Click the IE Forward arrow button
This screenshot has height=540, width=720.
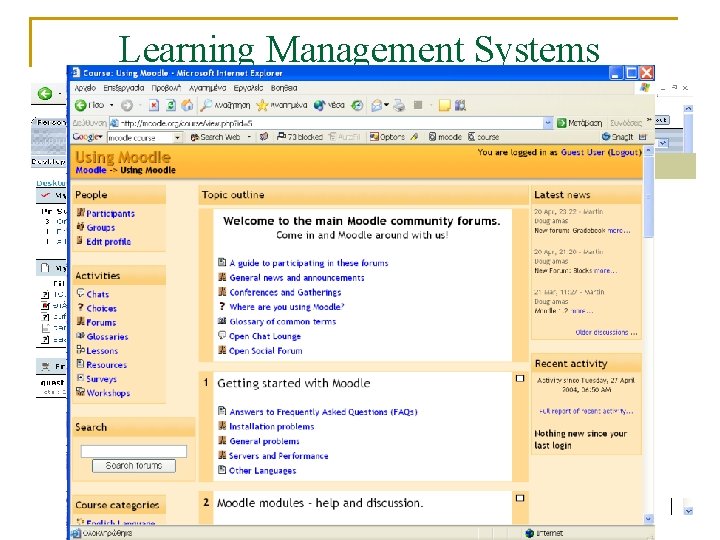click(x=127, y=106)
